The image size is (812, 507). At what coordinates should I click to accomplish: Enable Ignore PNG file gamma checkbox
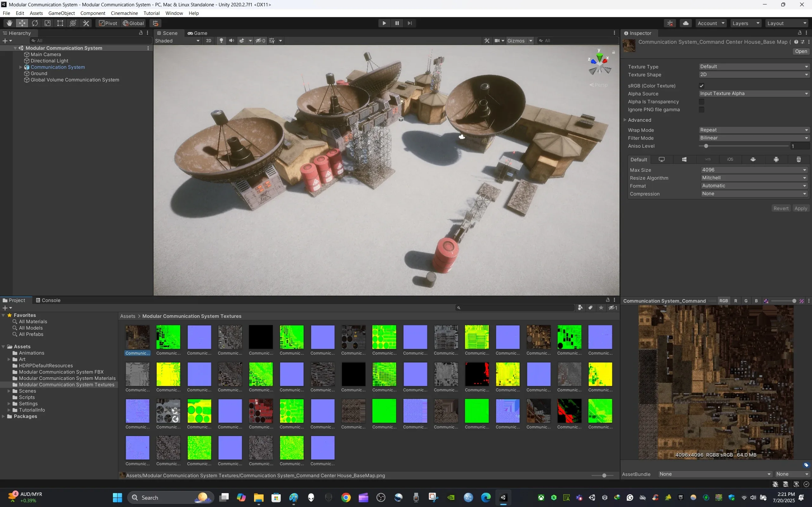tap(701, 110)
